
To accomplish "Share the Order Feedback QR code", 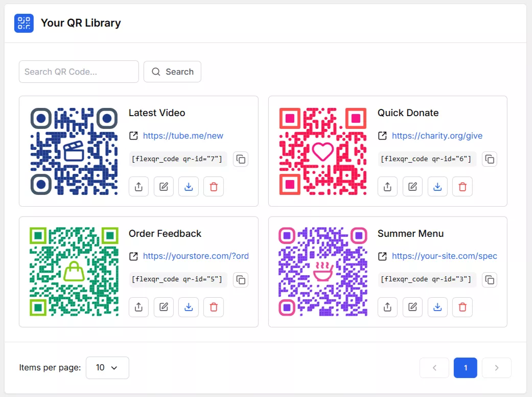I will (139, 307).
